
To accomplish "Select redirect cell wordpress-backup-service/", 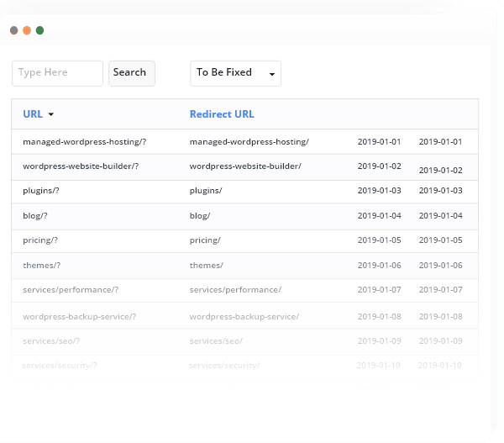I will coord(244,317).
